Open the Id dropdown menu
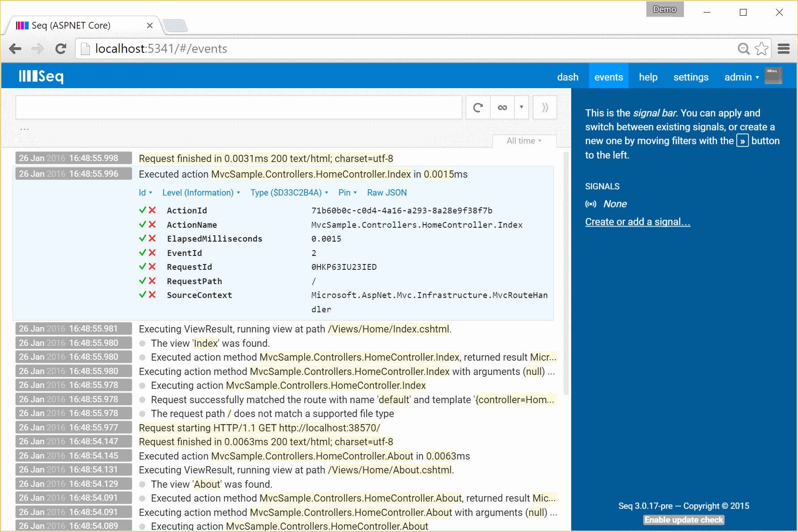The height and width of the screenshot is (532, 798). pyautogui.click(x=145, y=192)
